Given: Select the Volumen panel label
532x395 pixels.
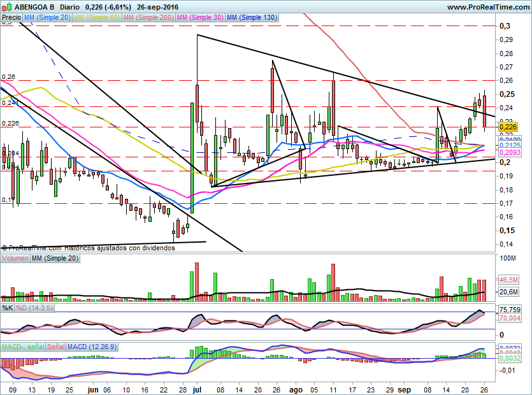Looking at the screenshot, I should (15, 259).
